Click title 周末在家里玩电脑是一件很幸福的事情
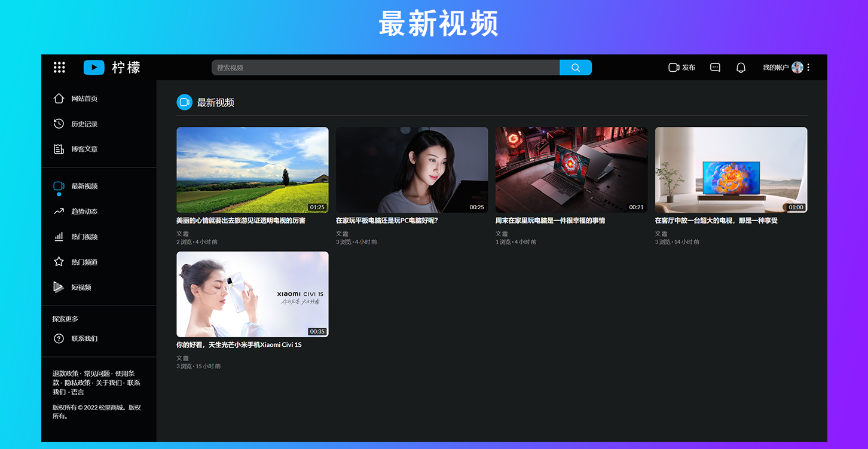This screenshot has width=868, height=449. pos(550,221)
